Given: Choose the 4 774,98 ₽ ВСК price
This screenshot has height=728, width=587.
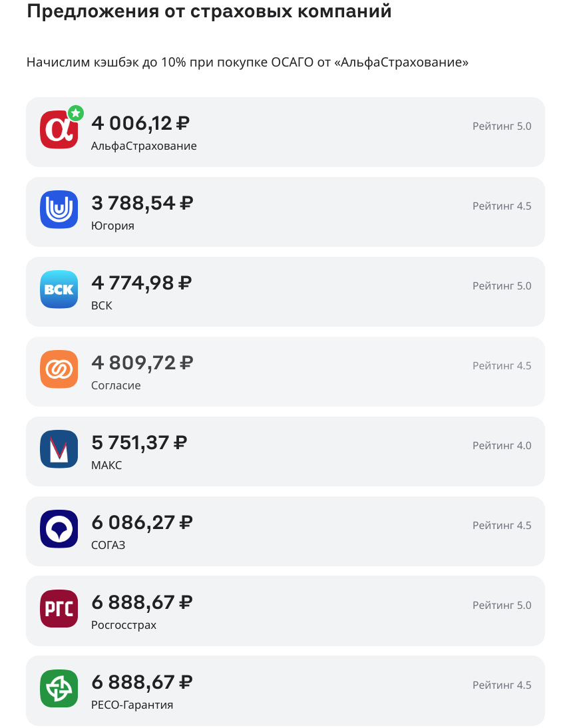Looking at the screenshot, I should click(141, 283).
